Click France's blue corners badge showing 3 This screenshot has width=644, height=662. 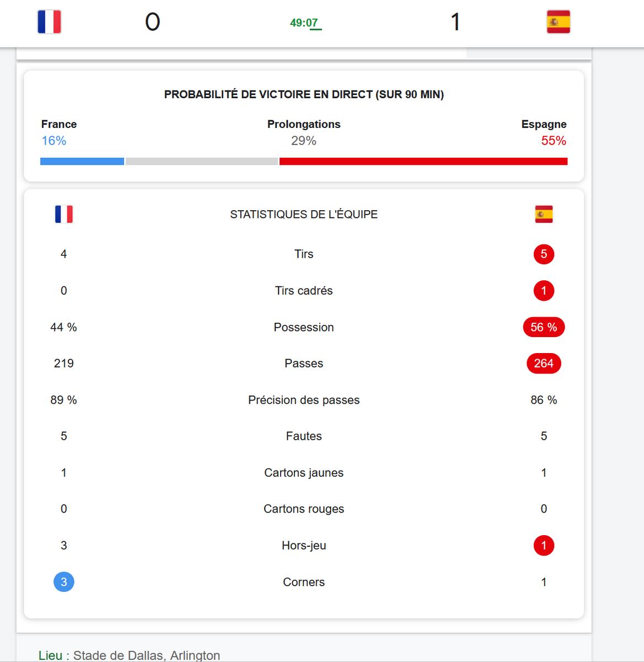pos(64,582)
